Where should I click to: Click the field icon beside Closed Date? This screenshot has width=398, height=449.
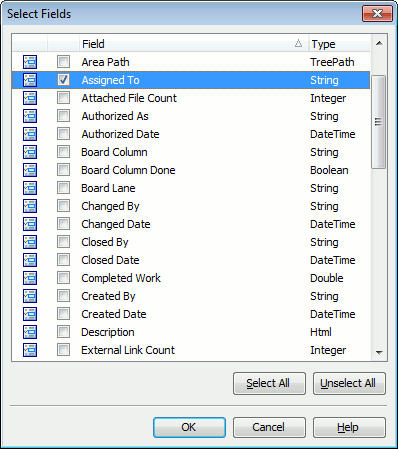click(x=30, y=260)
